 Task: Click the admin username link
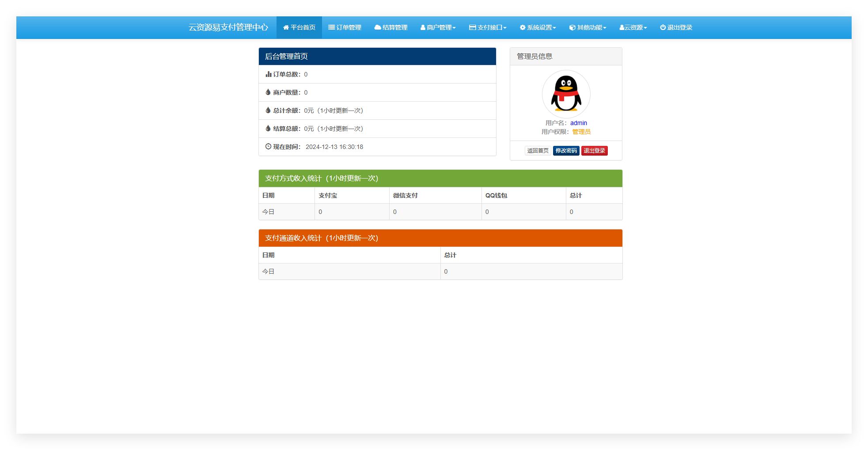point(578,123)
